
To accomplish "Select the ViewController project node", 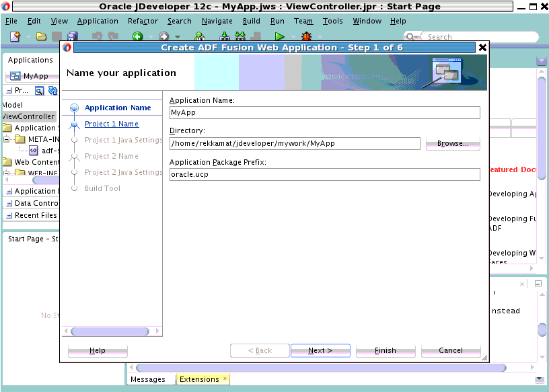I will pos(28,116).
